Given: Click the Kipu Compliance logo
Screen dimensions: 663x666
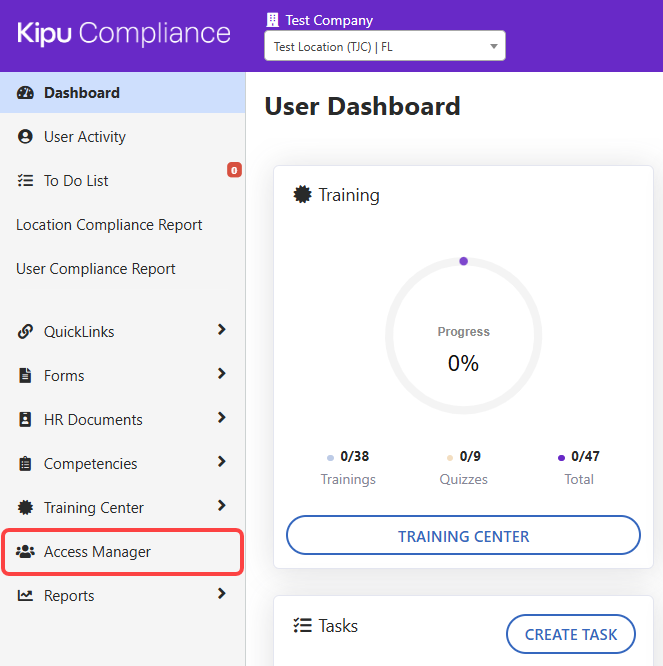Looking at the screenshot, I should 124,33.
